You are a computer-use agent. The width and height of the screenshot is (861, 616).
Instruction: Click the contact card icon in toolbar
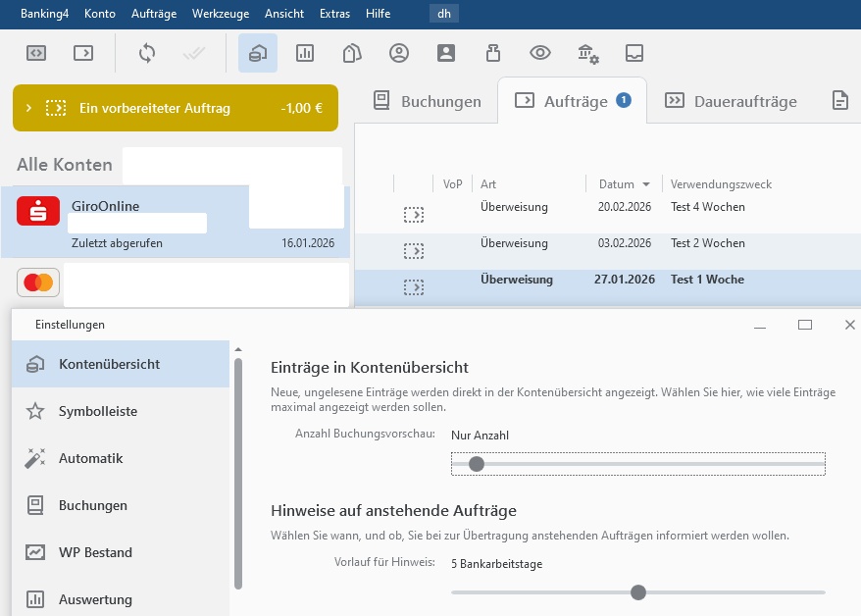point(446,53)
